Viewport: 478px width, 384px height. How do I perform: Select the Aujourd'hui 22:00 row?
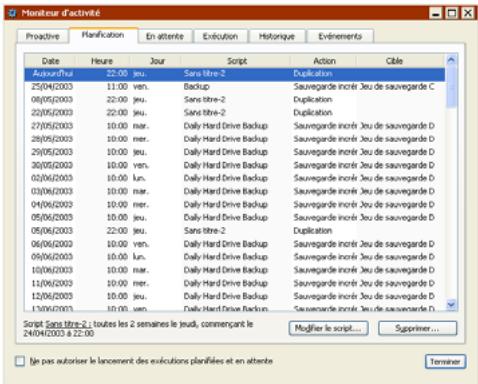(x=235, y=74)
